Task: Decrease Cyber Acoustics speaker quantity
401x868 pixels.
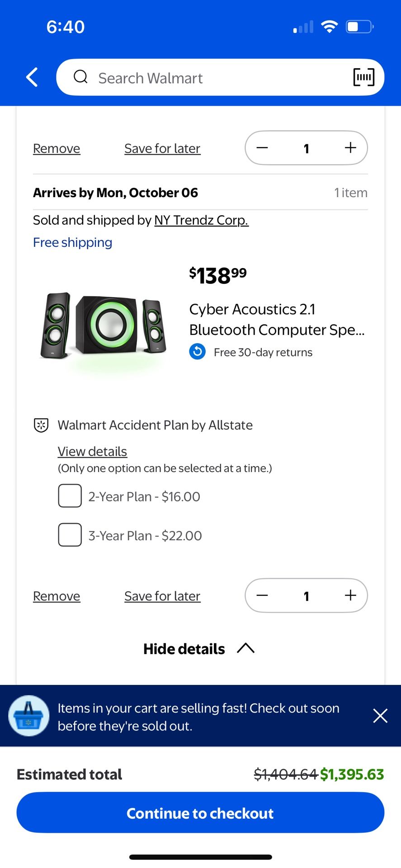Action: click(262, 595)
